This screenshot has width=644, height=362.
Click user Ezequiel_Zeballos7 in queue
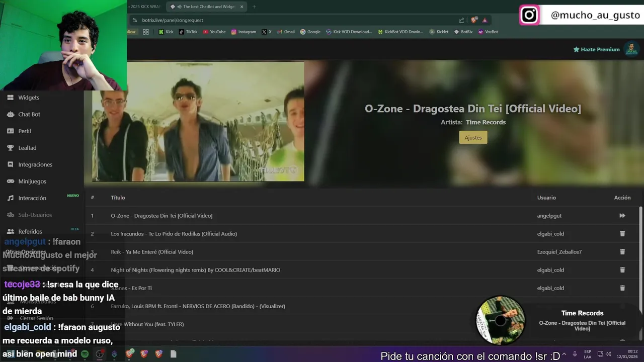(559, 252)
